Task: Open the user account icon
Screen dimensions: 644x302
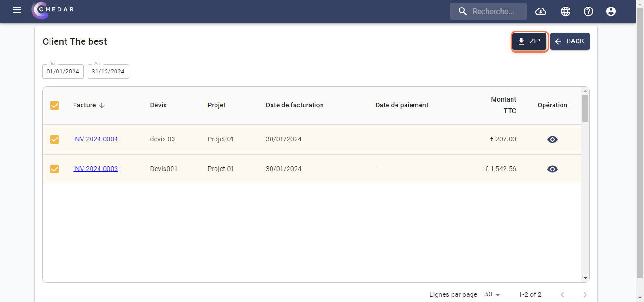Action: pyautogui.click(x=611, y=11)
